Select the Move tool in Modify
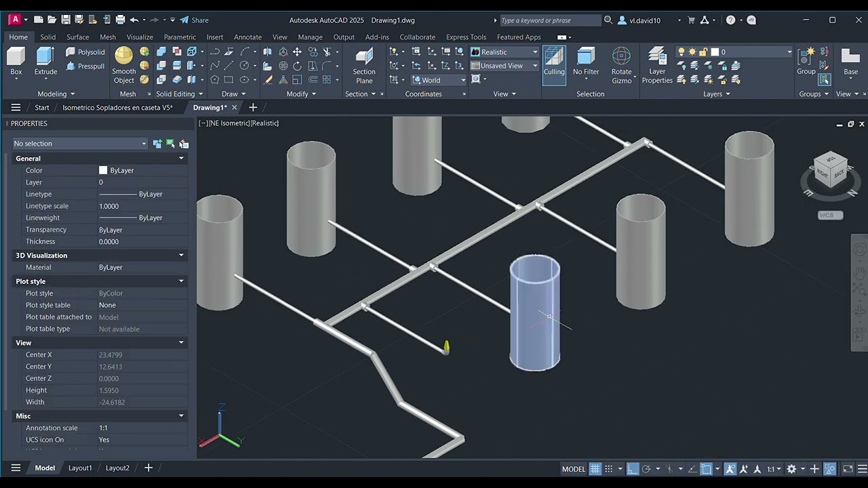Image resolution: width=868 pixels, height=488 pixels. [x=297, y=52]
